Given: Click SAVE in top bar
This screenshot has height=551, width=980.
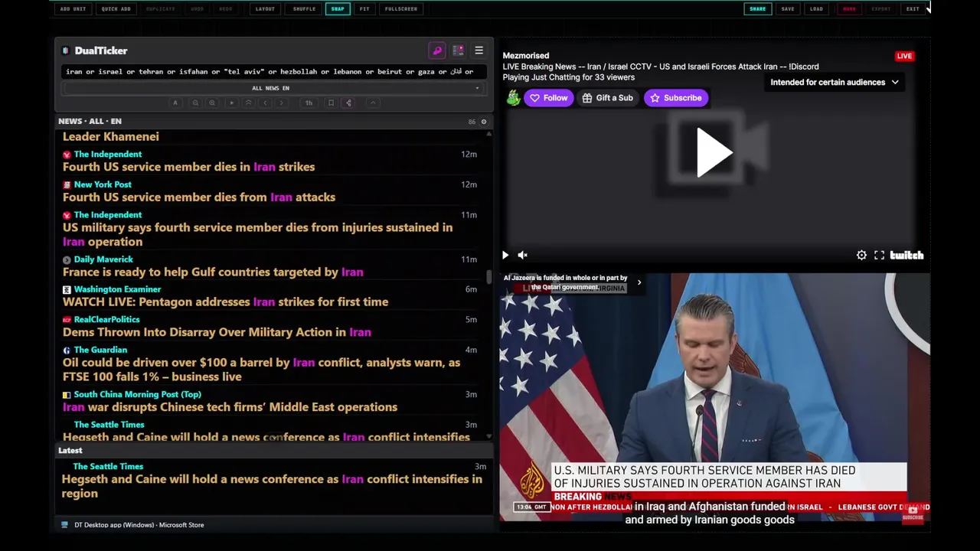Looking at the screenshot, I should 788,9.
